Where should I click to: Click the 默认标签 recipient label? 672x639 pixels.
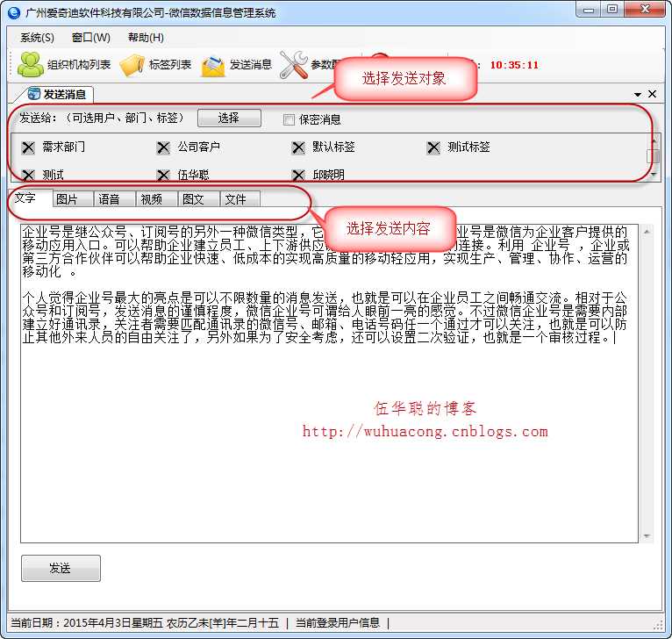[x=334, y=147]
